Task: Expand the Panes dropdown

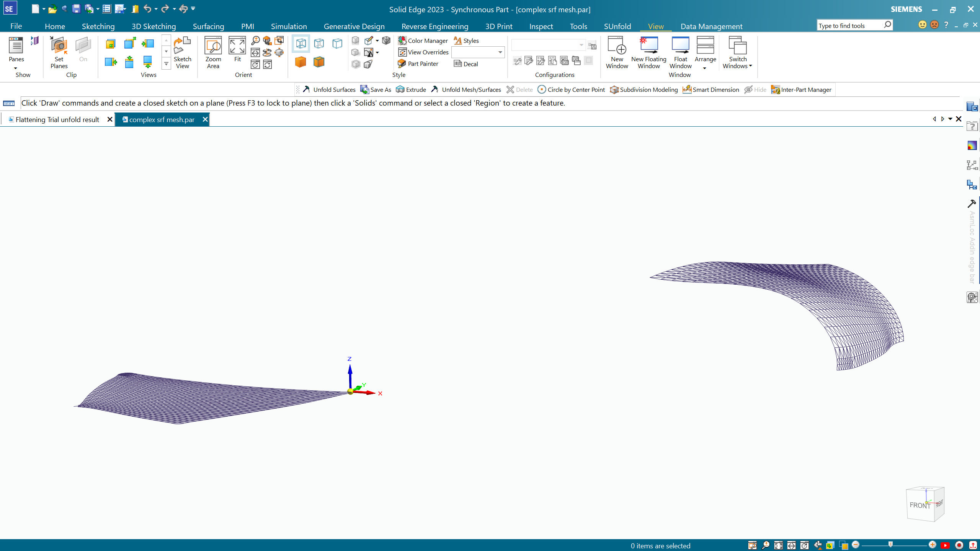Action: coord(16,68)
